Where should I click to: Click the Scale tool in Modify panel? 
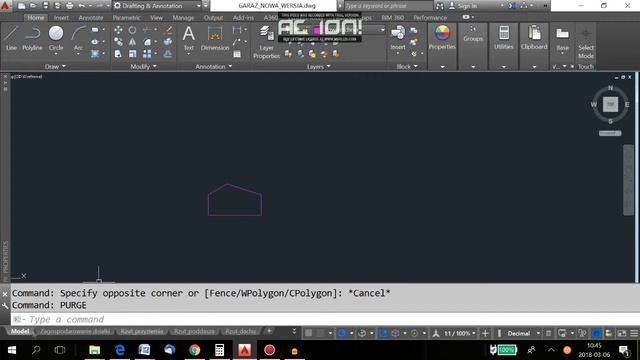pyautogui.click(x=132, y=54)
